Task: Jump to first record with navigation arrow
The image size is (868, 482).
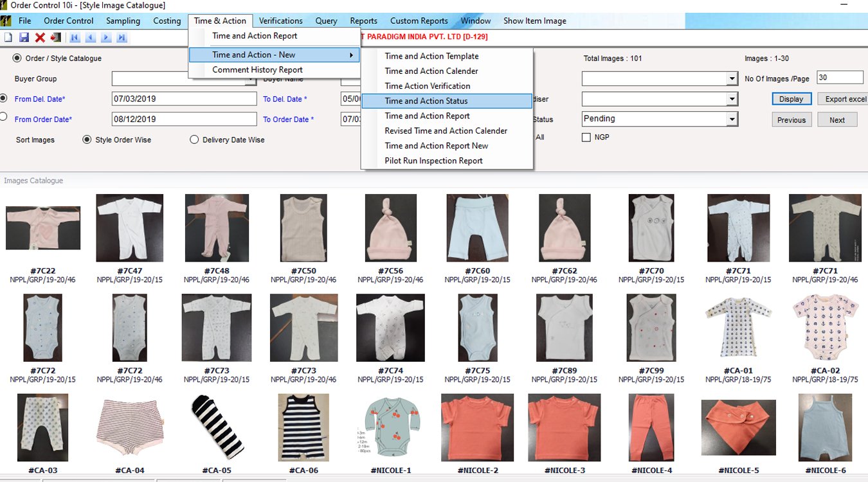Action: (x=75, y=38)
